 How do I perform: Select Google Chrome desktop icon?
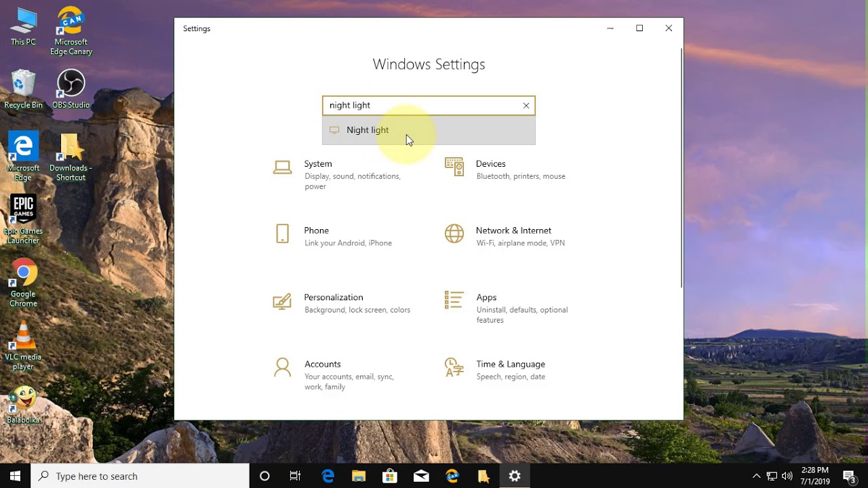tap(23, 283)
